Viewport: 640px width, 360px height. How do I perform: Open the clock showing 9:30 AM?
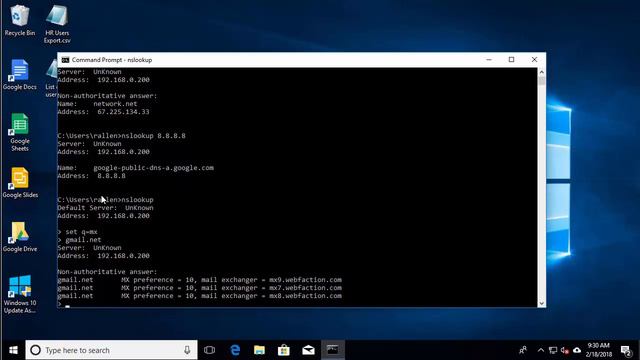point(598,350)
